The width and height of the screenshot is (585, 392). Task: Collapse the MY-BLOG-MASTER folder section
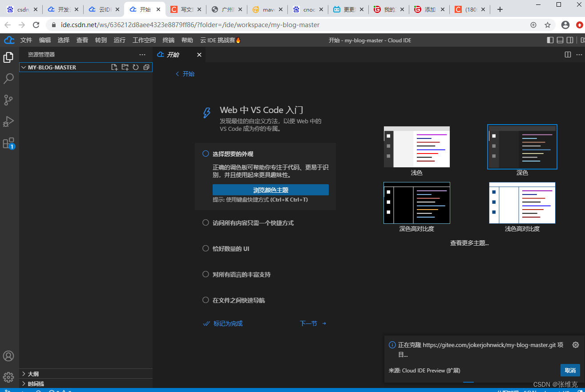tap(23, 67)
